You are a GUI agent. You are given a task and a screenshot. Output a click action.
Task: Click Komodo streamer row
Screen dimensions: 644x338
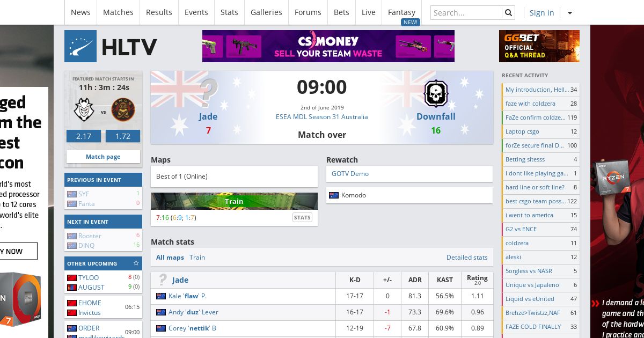click(x=409, y=195)
